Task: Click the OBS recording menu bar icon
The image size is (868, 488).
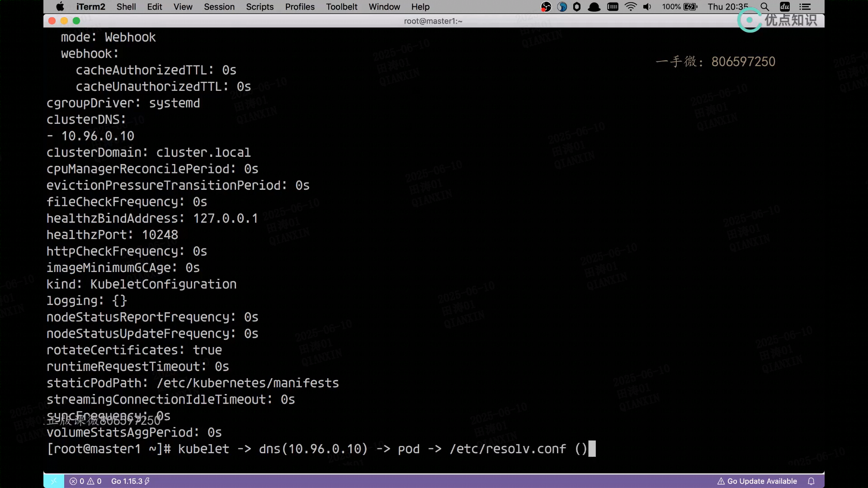Action: coord(546,7)
